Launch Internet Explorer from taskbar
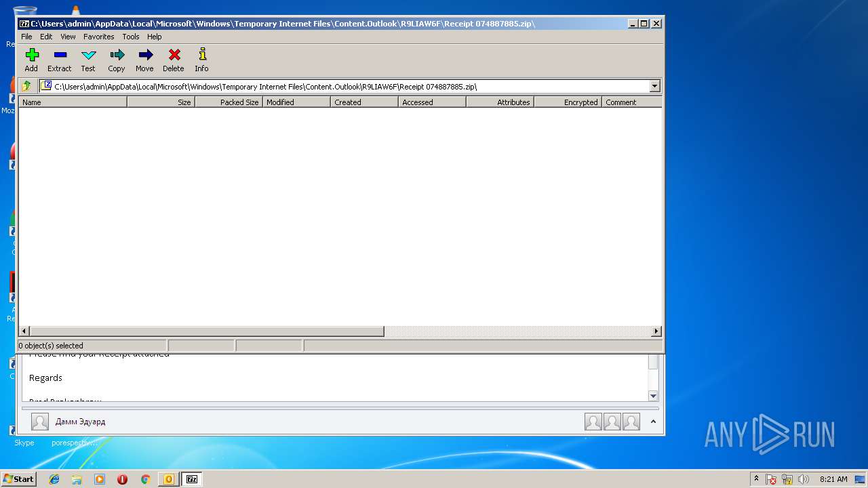This screenshot has width=868, height=488. [x=54, y=479]
